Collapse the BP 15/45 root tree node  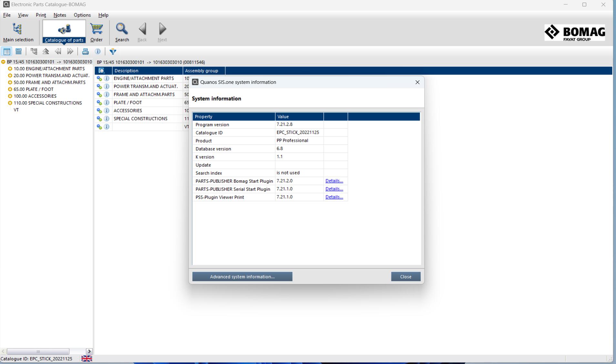pyautogui.click(x=3, y=62)
